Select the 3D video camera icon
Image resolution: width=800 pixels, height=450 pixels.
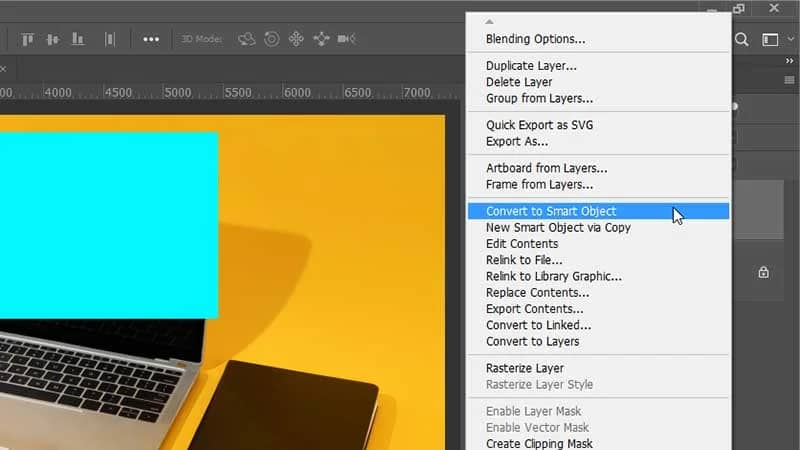pos(346,39)
